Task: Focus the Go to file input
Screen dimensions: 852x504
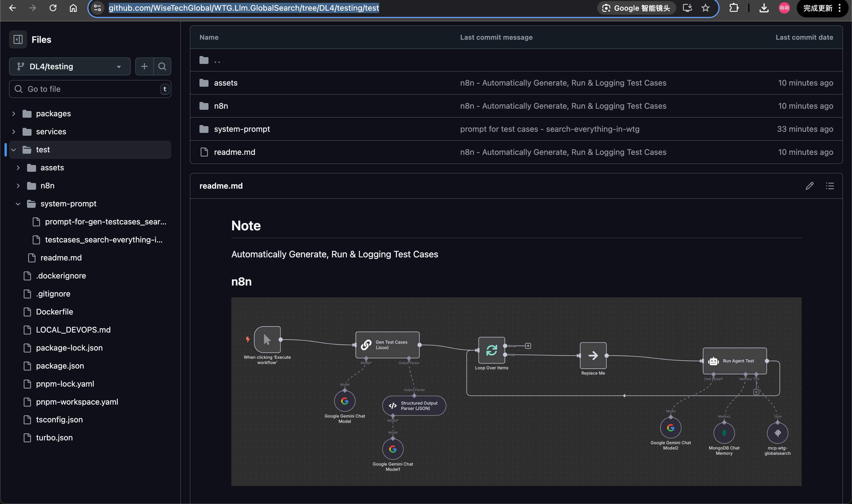Action: 90,89
